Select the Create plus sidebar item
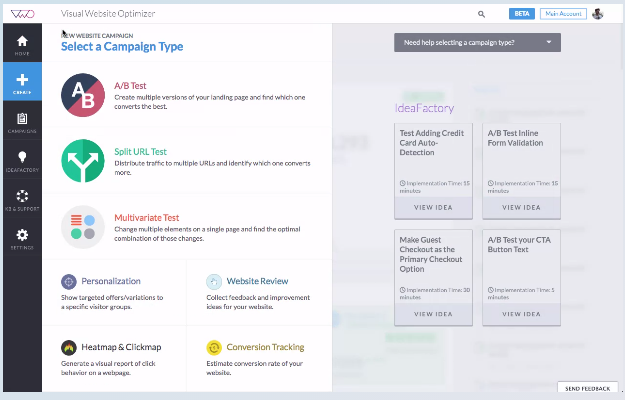The image size is (625, 400). pos(22,82)
